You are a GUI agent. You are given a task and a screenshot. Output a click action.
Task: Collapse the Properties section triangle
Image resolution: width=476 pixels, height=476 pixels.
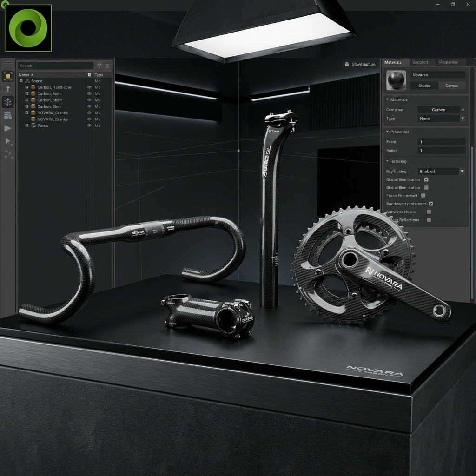[387, 132]
